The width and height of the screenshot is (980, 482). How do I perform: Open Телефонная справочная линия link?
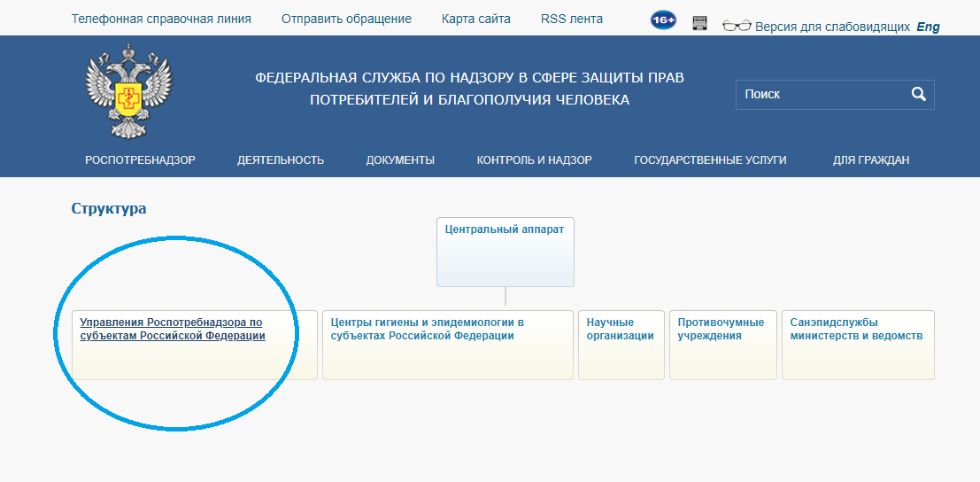click(x=161, y=19)
